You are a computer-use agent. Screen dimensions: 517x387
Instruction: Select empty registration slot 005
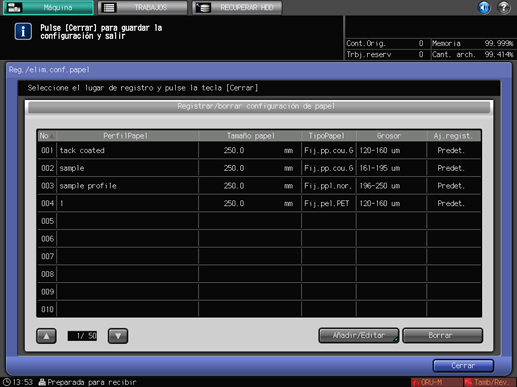(x=259, y=221)
